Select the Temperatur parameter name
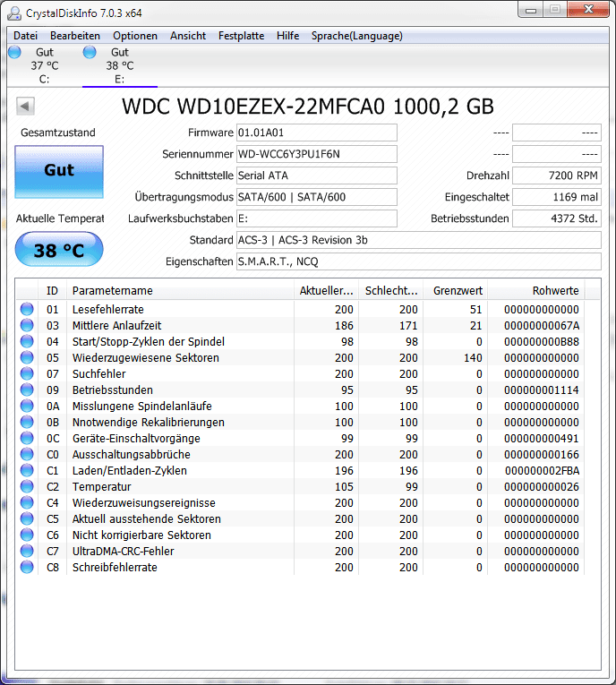Viewport: 616px width, 685px height. [102, 487]
